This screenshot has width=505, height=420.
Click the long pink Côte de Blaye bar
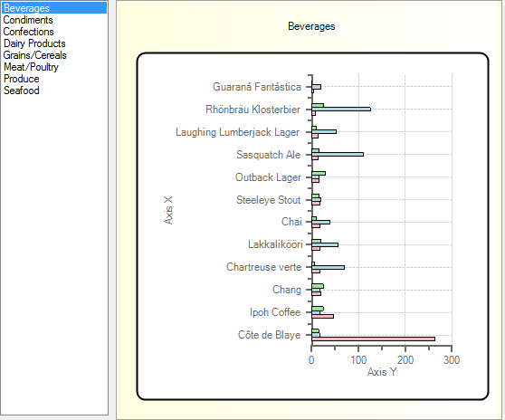373,339
